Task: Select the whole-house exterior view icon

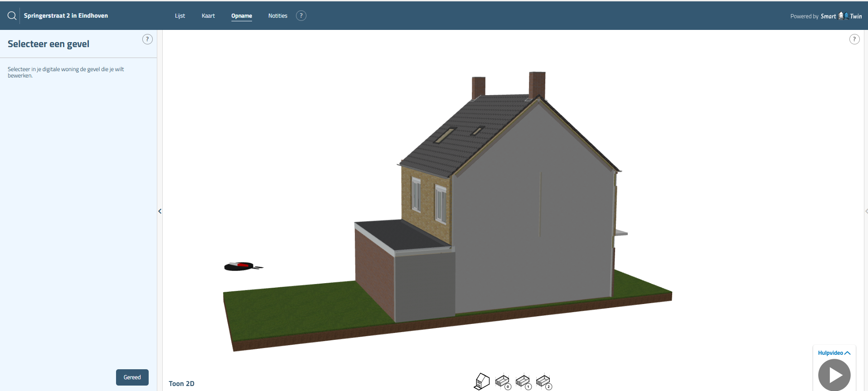Action: pyautogui.click(x=482, y=381)
